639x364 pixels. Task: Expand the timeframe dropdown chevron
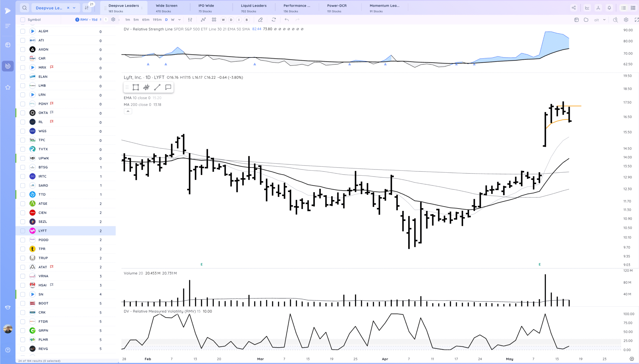click(179, 20)
